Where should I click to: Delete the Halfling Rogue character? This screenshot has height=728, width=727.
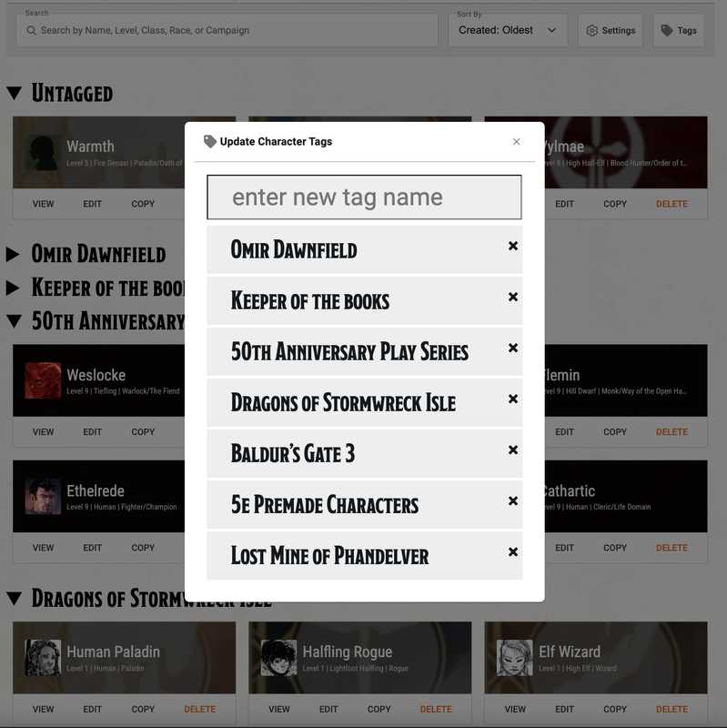point(436,710)
